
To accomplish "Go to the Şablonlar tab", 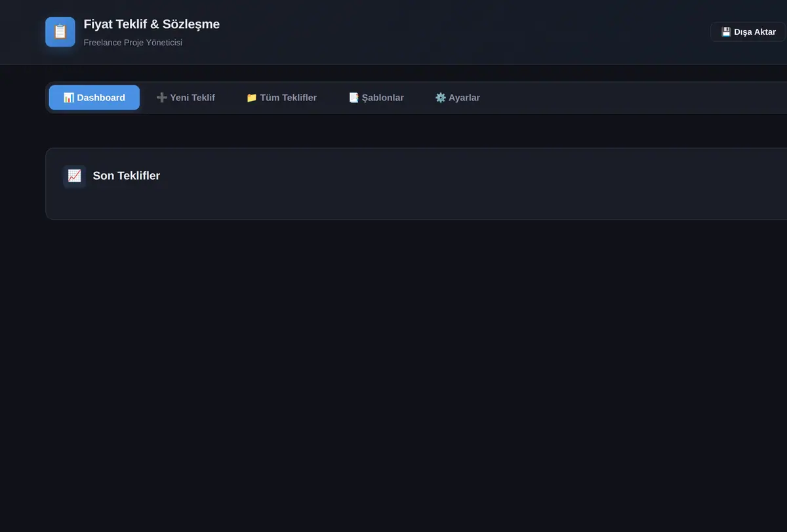I will coord(376,98).
